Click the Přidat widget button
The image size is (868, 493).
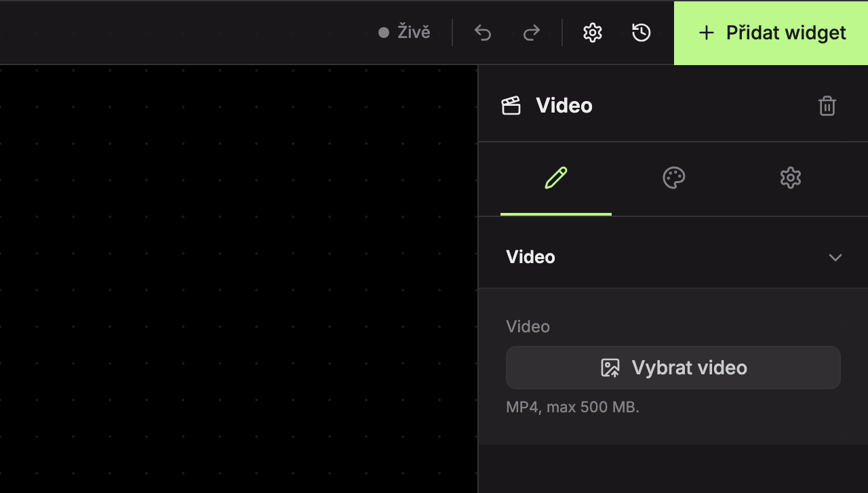click(x=771, y=33)
